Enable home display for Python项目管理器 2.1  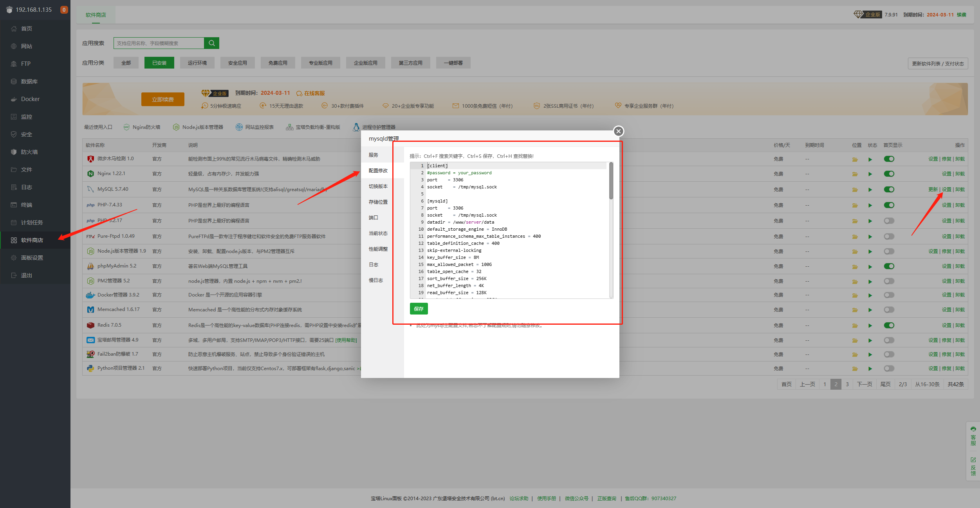tap(889, 369)
